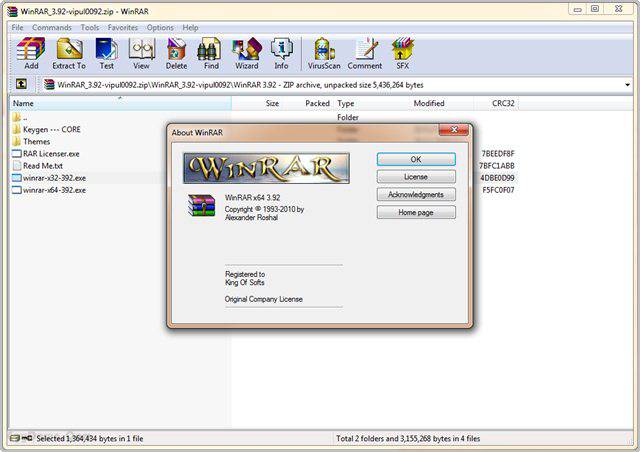Screen dimensions: 640x452
Task: Click the Comment toolbar icon
Action: [x=365, y=53]
